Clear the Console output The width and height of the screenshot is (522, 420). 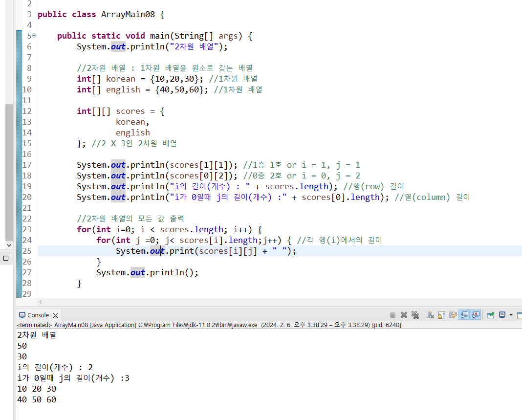point(430,315)
